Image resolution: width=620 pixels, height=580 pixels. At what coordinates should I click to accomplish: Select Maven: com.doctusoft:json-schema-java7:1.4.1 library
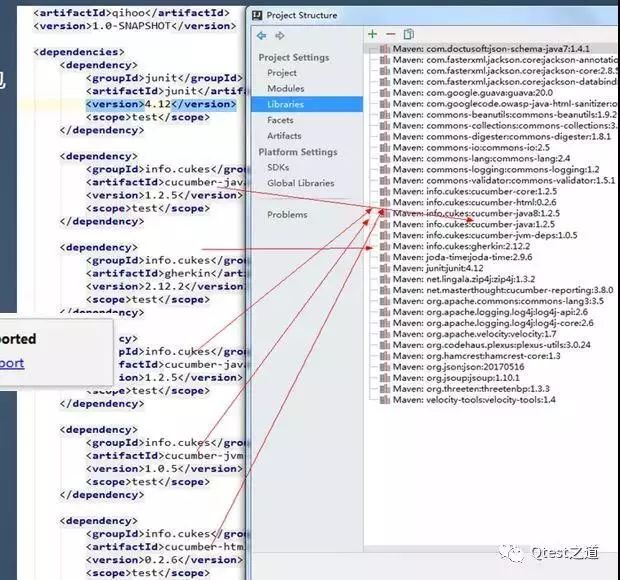[491, 49]
